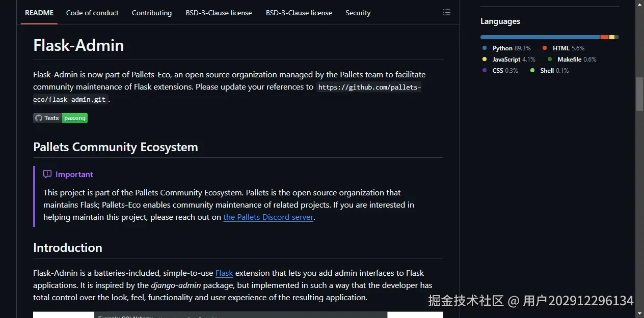
Task: Open HTML 5.6% language link
Action: pos(563,48)
